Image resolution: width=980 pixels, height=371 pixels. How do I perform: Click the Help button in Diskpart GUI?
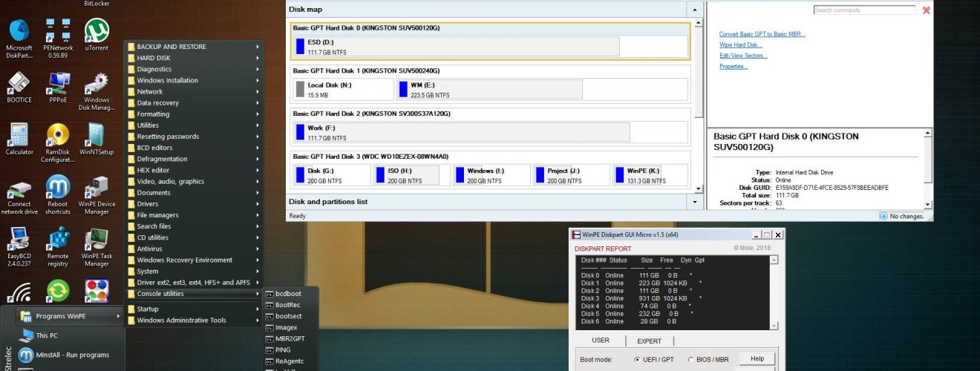757,358
